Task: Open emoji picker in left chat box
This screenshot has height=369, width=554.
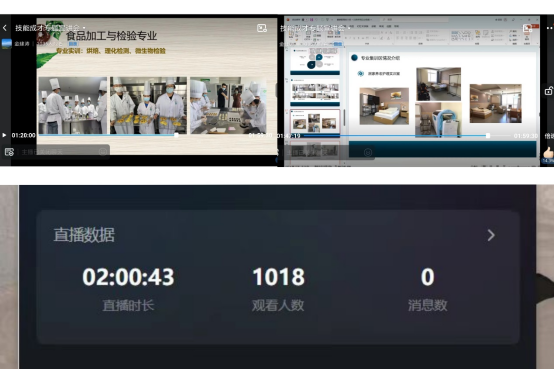Action: click(103, 152)
